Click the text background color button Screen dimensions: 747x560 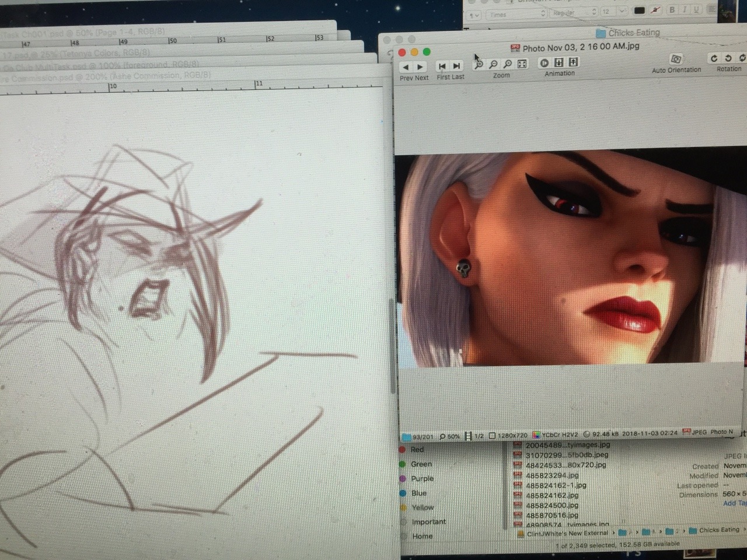(x=657, y=10)
